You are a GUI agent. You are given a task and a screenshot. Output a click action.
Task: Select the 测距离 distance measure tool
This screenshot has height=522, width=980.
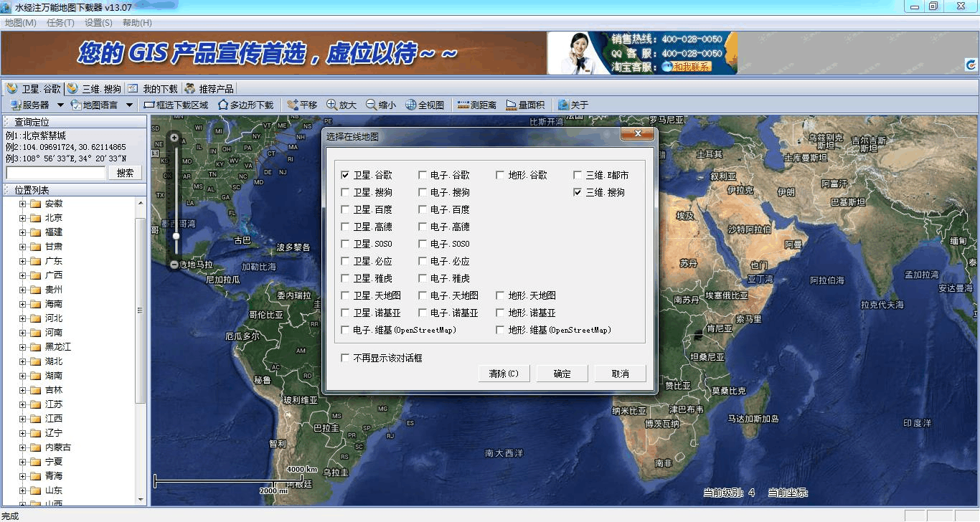tap(477, 105)
